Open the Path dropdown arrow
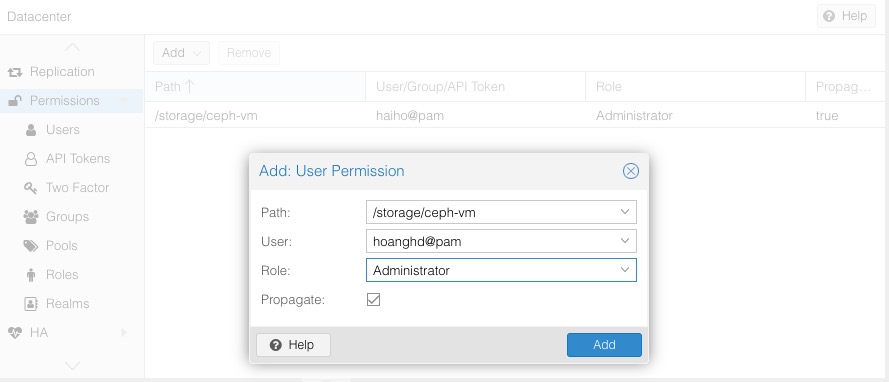889x382 pixels. [625, 212]
